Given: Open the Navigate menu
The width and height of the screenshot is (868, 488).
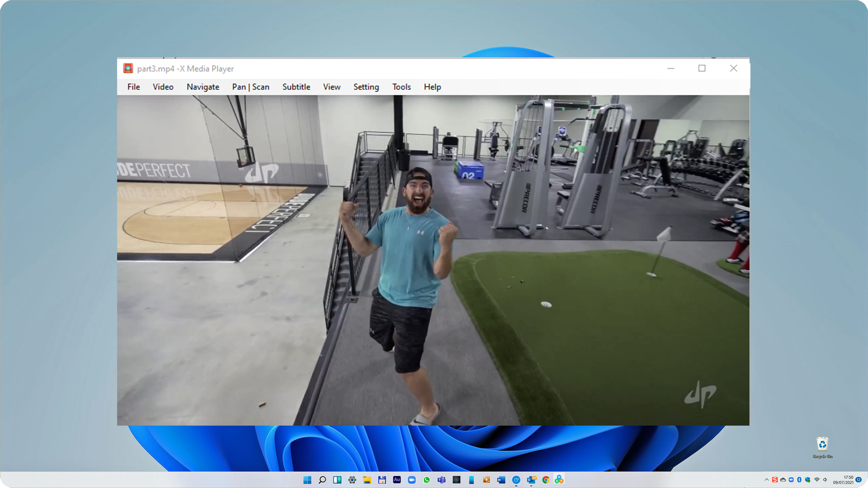Looking at the screenshot, I should 203,87.
